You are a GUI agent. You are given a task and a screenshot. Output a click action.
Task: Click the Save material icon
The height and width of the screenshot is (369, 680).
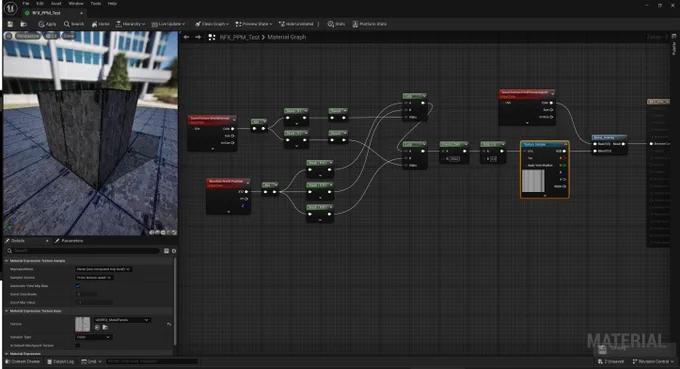[x=10, y=24]
